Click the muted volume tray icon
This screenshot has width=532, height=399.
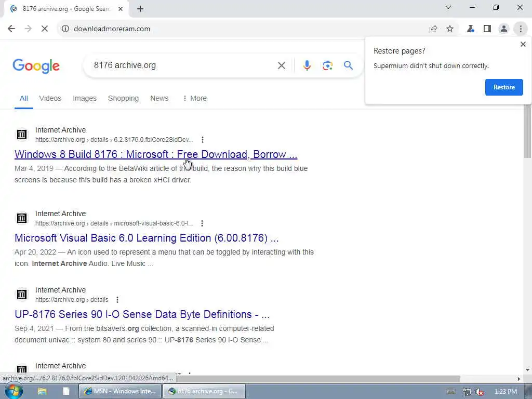[x=480, y=392]
